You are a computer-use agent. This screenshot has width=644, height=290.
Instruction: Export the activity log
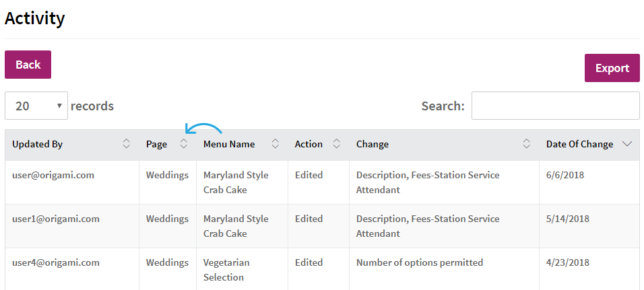pyautogui.click(x=612, y=68)
